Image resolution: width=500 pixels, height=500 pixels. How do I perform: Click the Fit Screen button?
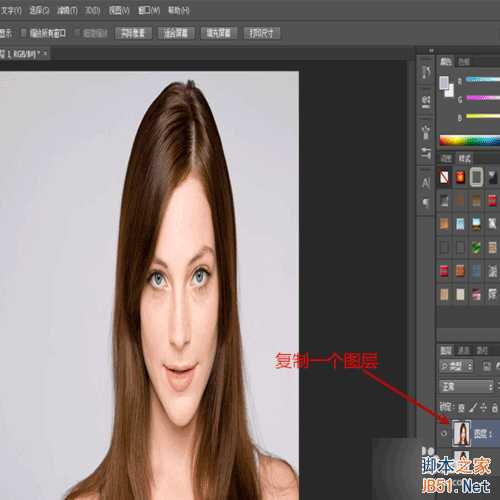[x=176, y=33]
